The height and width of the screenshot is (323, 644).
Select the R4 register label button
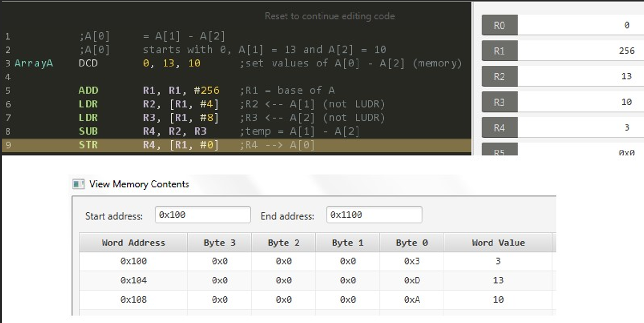coord(500,127)
